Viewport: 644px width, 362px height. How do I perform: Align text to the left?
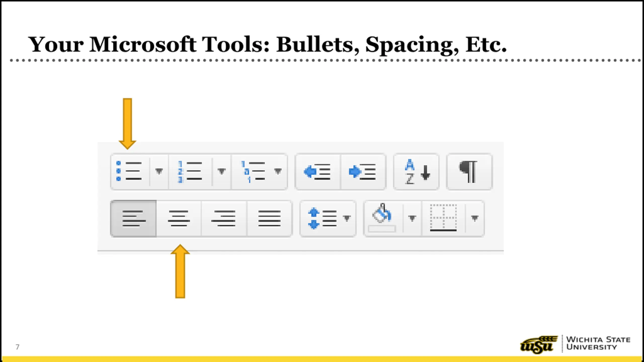[134, 219]
